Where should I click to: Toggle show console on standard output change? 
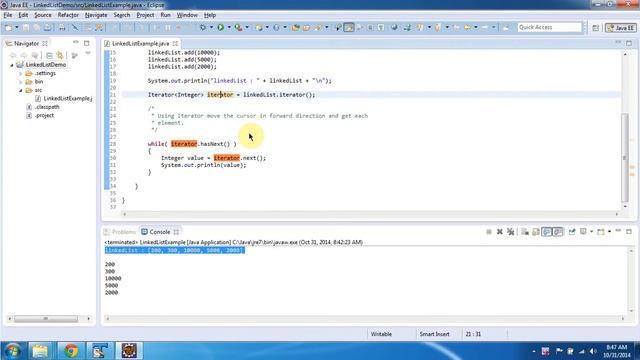547,232
